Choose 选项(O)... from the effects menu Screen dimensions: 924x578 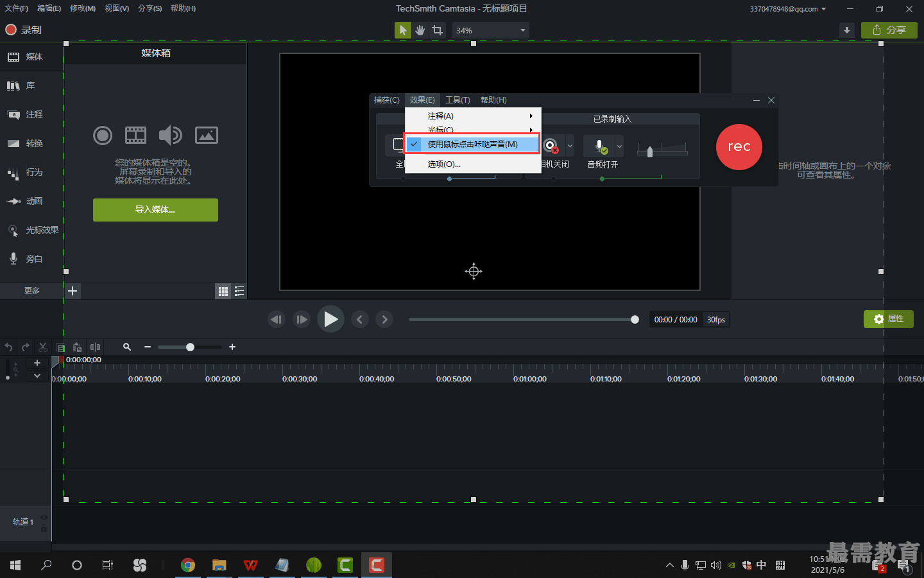[474, 164]
